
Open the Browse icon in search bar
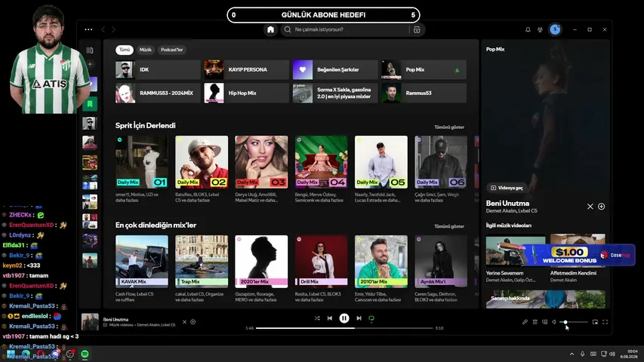tap(417, 29)
